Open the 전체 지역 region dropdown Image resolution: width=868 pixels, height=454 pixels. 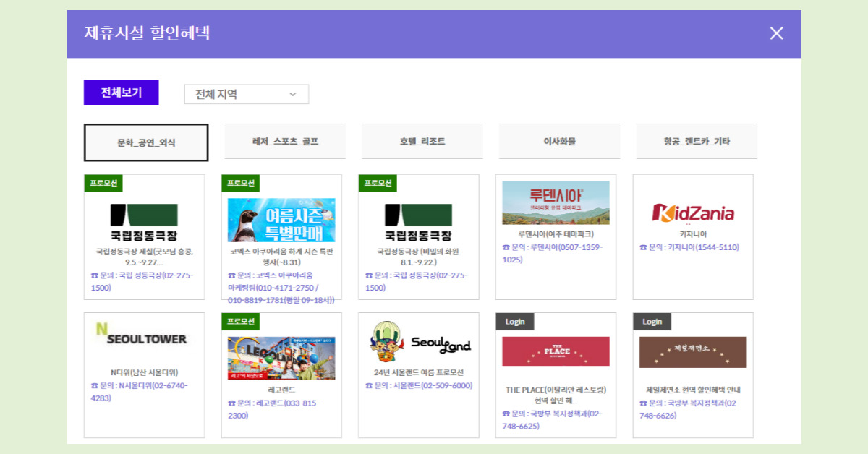[247, 94]
